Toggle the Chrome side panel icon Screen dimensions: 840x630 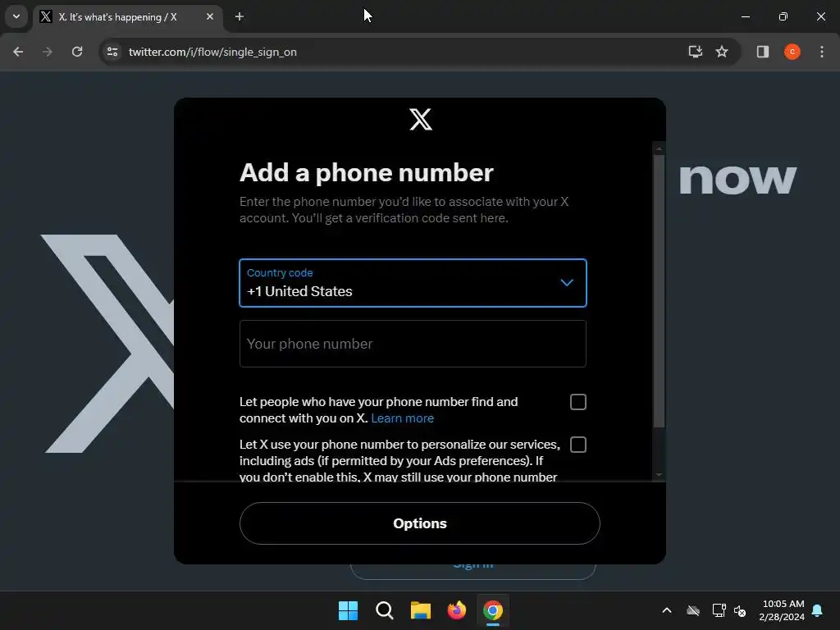(763, 52)
